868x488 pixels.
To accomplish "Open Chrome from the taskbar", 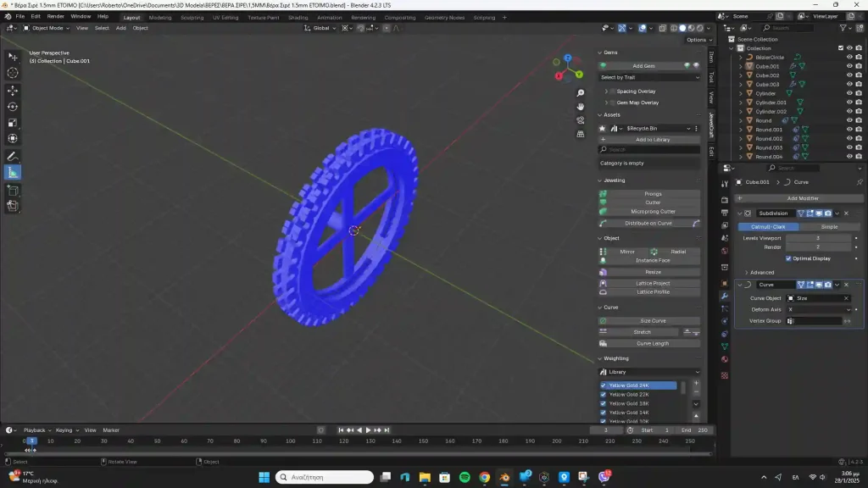I will 484,477.
